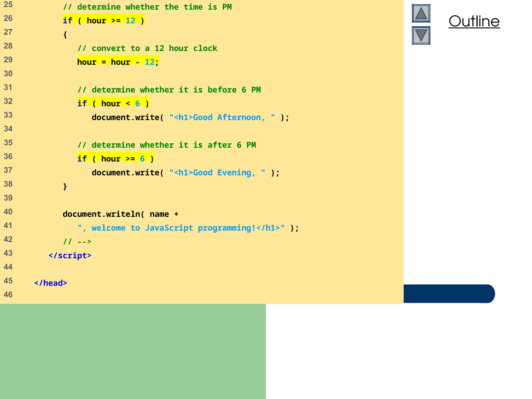This screenshot has height=399, width=532.
Task: Click the 'Good Evening' document.write line
Action: click(x=186, y=173)
